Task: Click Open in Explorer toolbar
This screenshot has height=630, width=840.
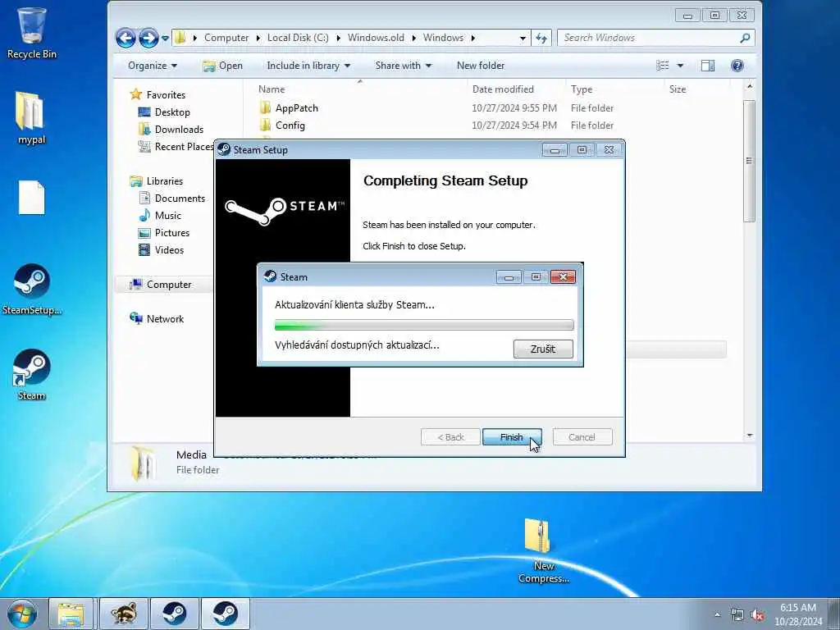Action: tap(223, 66)
